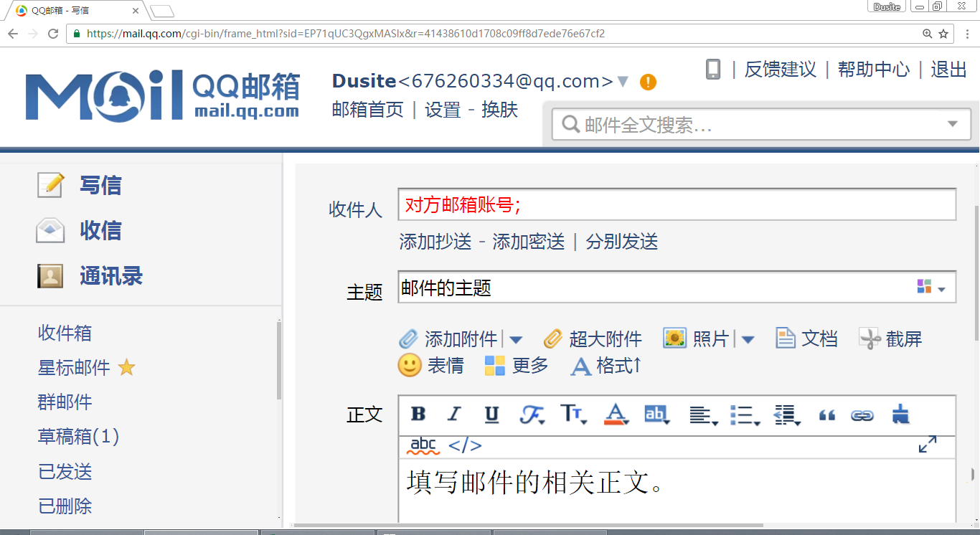Open 星标邮件 starred mail
The image size is (980, 535).
tap(74, 368)
